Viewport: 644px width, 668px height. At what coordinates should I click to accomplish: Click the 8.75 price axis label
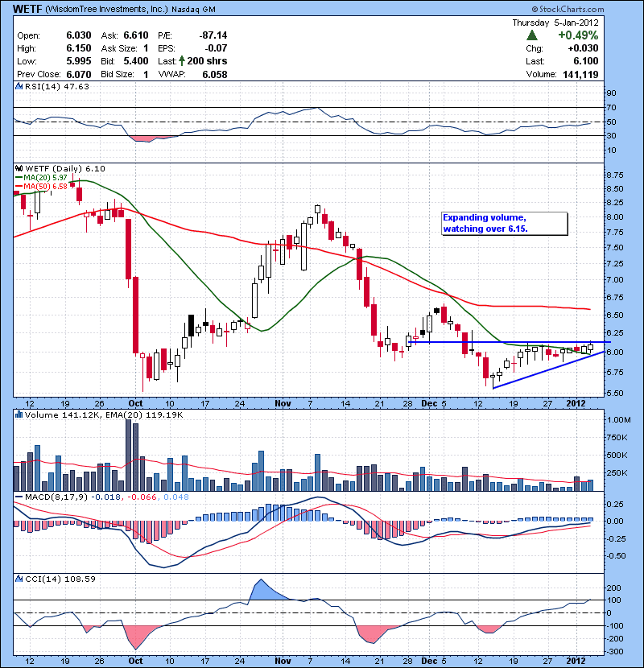614,175
